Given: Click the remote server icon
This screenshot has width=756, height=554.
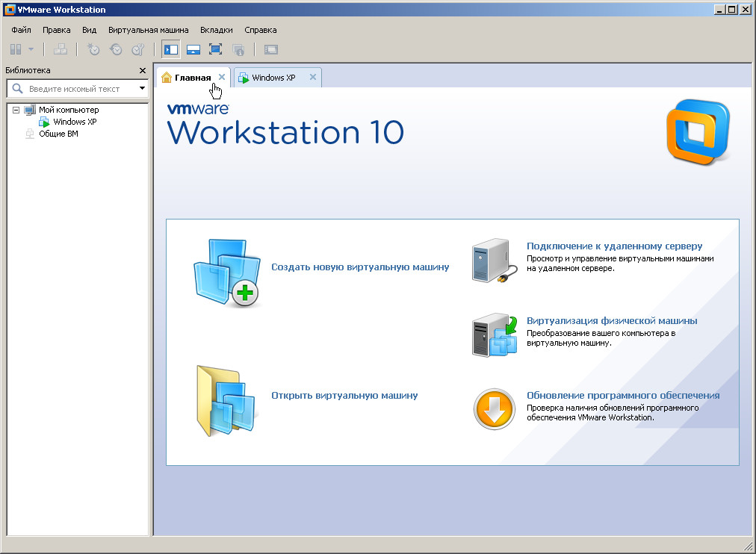Looking at the screenshot, I should (494, 261).
